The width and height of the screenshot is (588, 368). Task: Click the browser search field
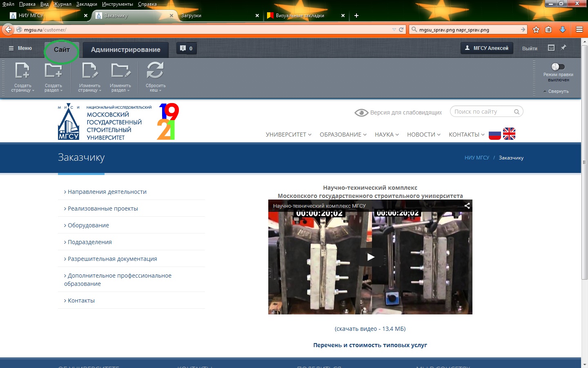pyautogui.click(x=468, y=29)
